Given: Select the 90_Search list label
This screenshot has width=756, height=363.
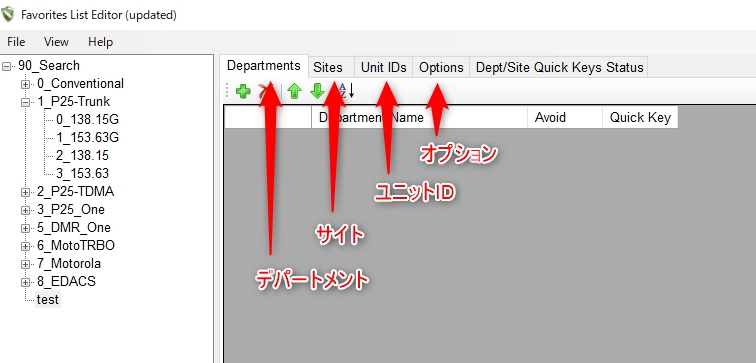Looking at the screenshot, I should tap(49, 66).
